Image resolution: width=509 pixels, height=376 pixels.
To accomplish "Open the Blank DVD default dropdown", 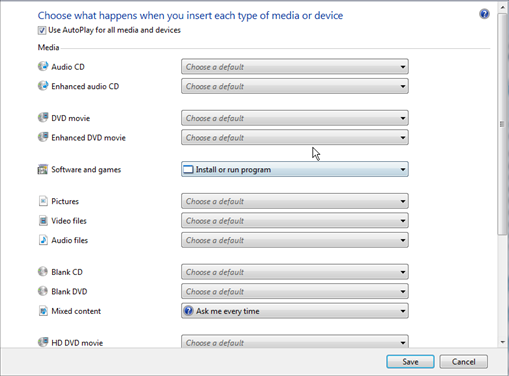I will 295,291.
